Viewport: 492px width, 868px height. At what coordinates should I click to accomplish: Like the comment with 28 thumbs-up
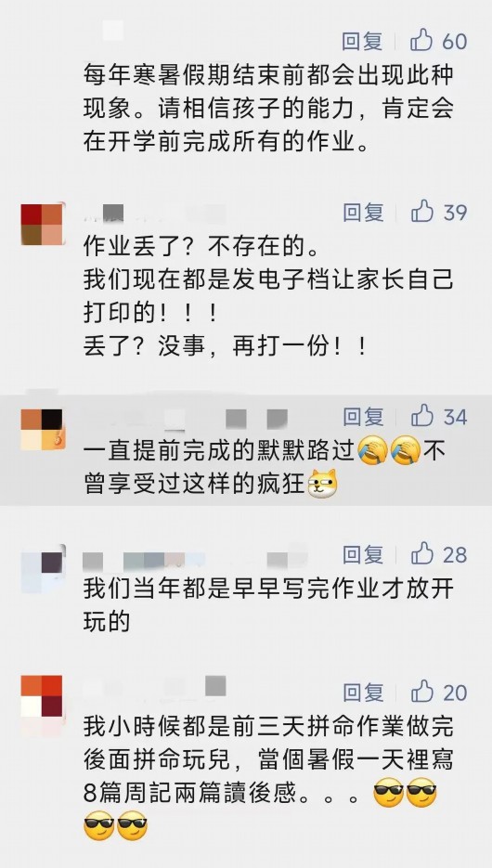pyautogui.click(x=438, y=554)
